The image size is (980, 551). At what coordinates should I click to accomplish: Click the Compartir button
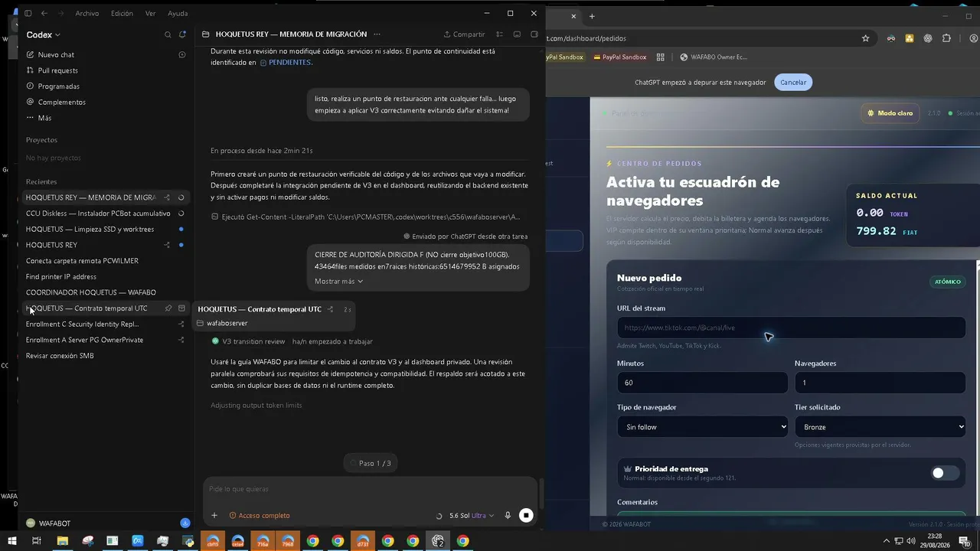(x=464, y=34)
